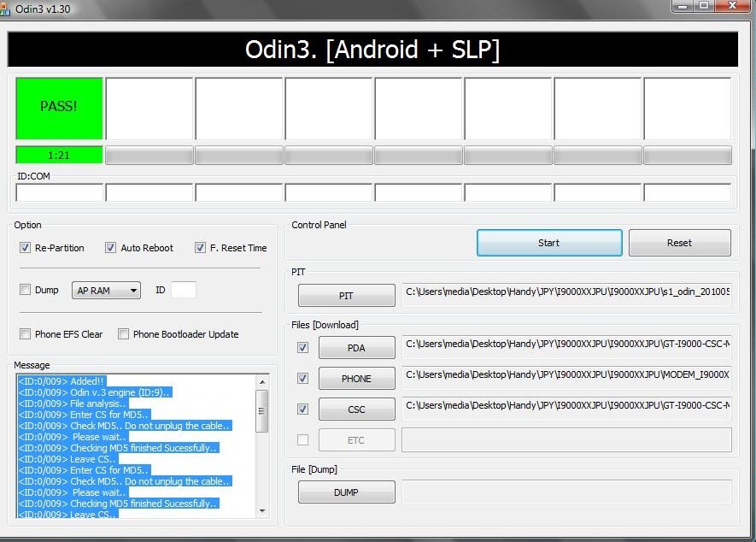Click the green PASS! status box
The image size is (756, 542).
[59, 108]
